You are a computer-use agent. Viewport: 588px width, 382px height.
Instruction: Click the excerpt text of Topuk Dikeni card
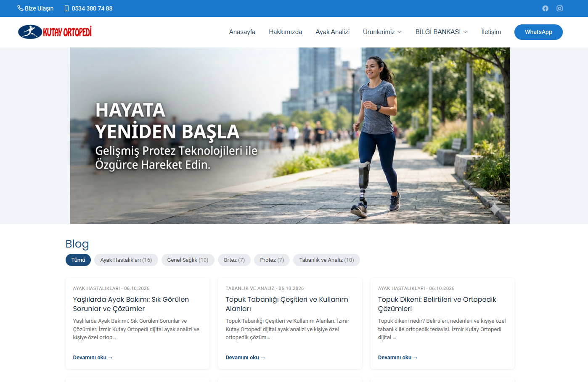[442, 329]
